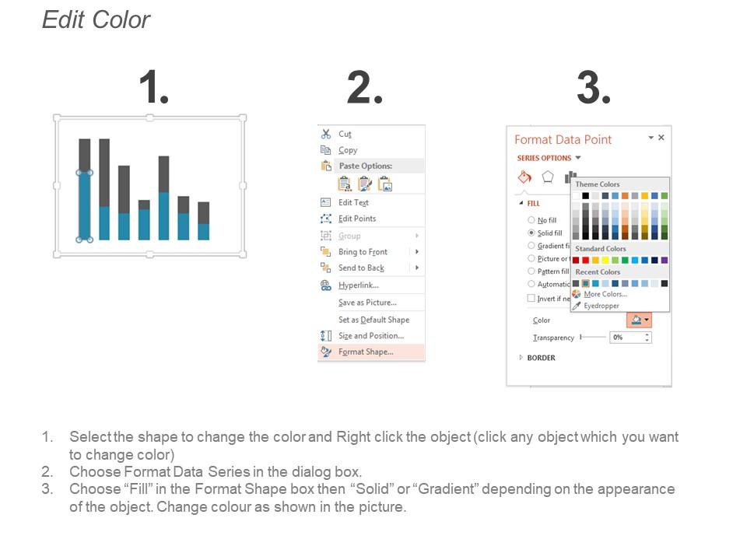Image resolution: width=747 pixels, height=560 pixels.
Task: Click the Effects pentagon icon
Action: 549,177
